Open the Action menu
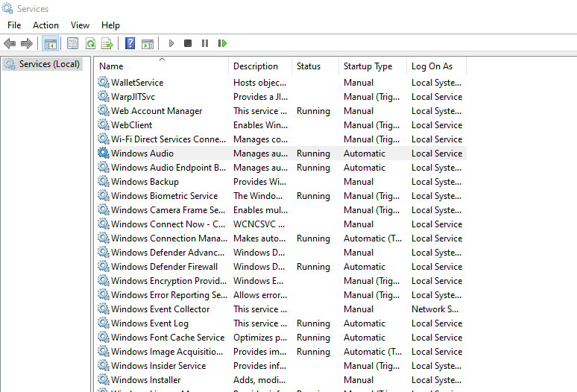The width and height of the screenshot is (577, 392). tap(45, 25)
